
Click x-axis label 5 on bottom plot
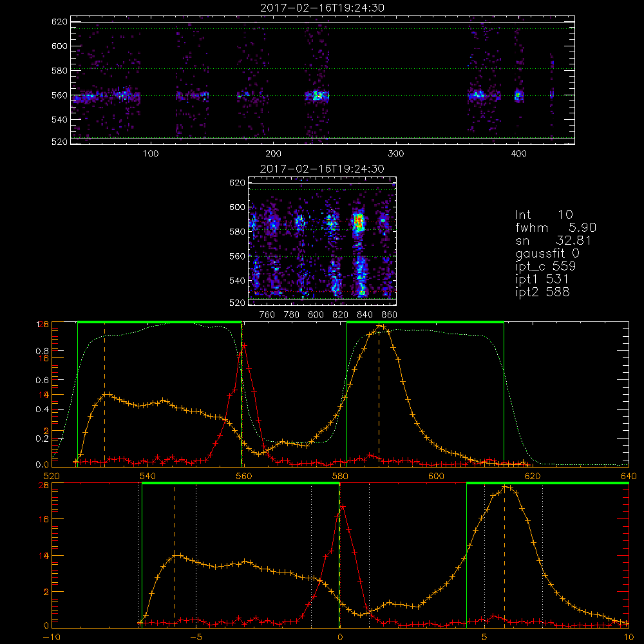pos(485,637)
